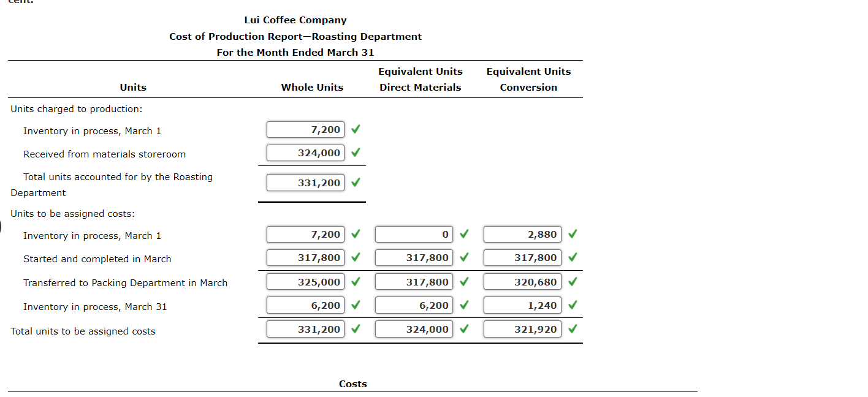Click Started and completed Direct Materials field
Image resolution: width=868 pixels, height=397 pixels.
tap(414, 257)
